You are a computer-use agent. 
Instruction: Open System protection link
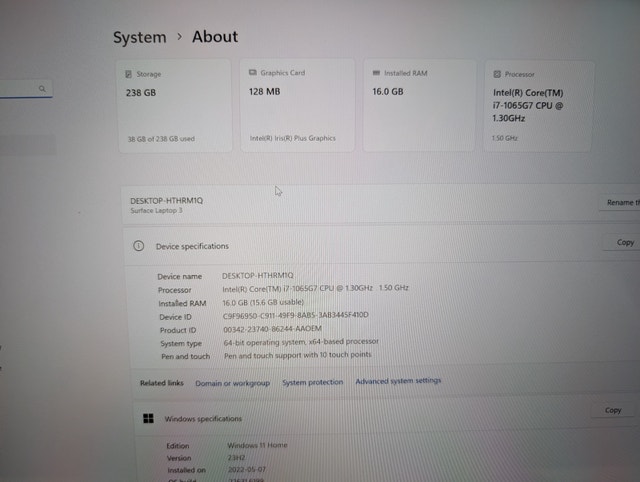click(313, 382)
